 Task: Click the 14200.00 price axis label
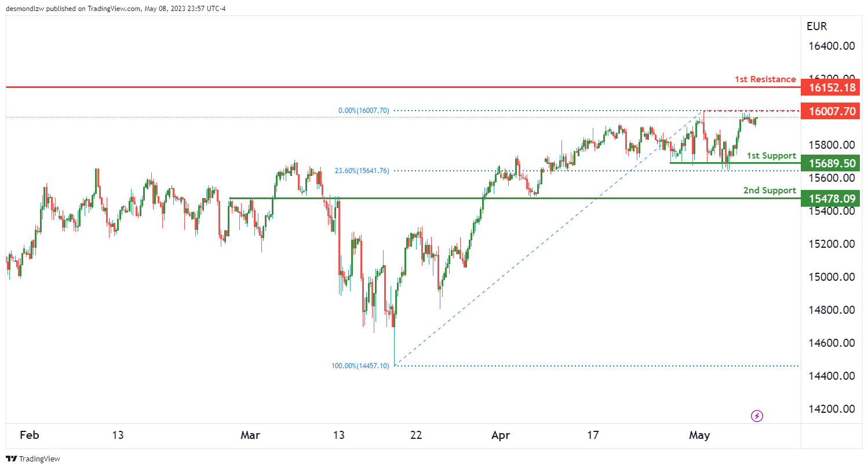tap(832, 409)
